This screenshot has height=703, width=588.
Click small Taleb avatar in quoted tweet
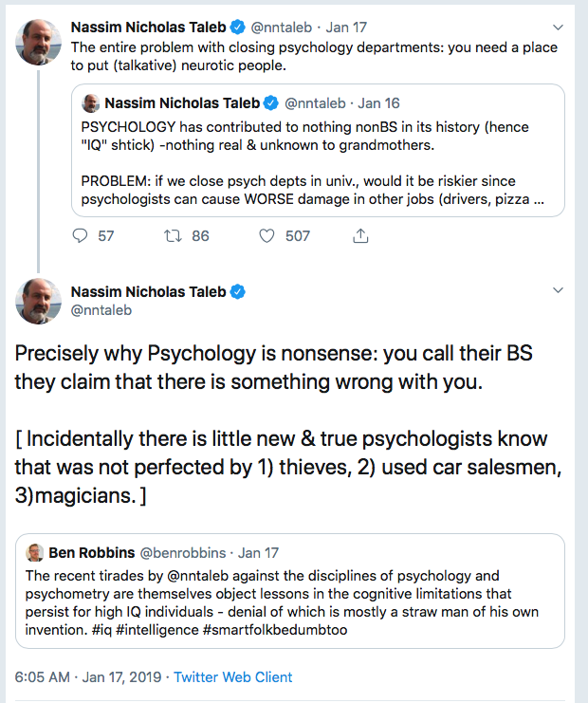91,102
